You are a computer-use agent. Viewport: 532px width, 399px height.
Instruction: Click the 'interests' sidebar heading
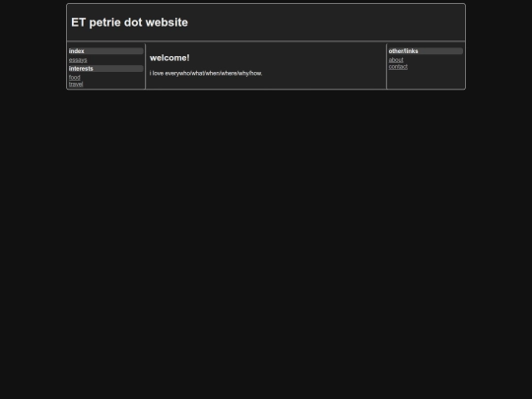click(105, 69)
